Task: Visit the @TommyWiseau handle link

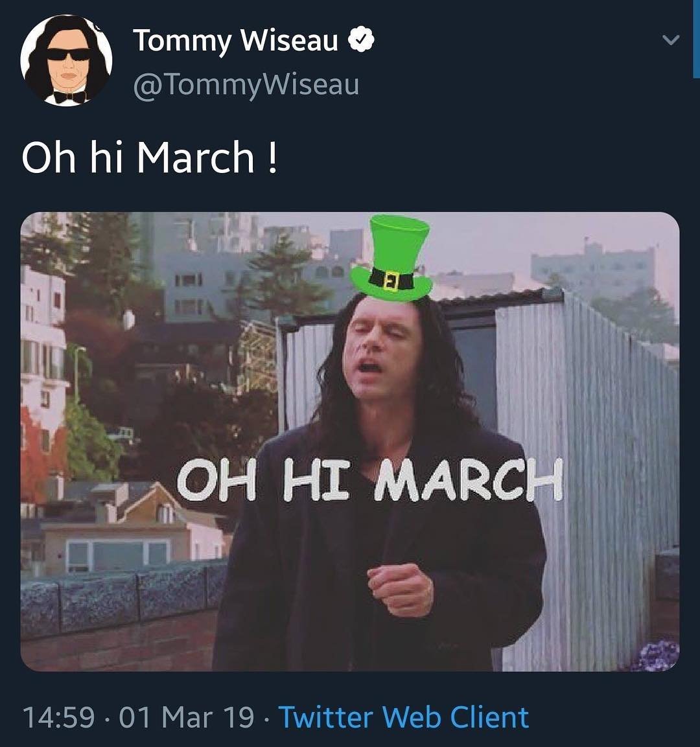Action: 246,85
